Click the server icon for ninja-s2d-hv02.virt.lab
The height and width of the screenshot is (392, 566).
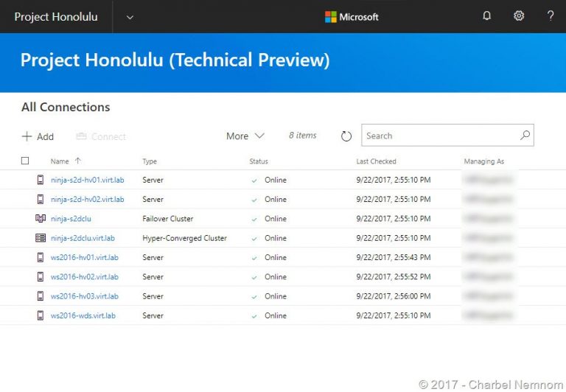[41, 199]
